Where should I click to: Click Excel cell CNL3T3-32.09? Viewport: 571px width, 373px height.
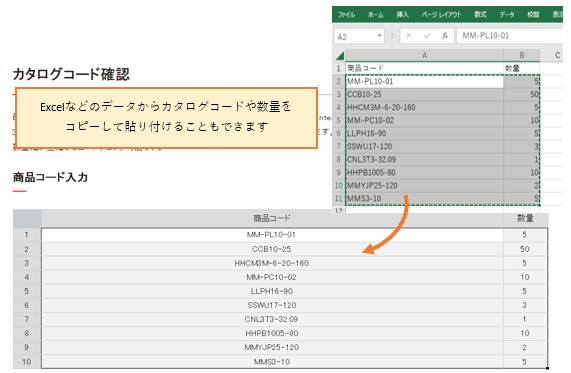click(424, 159)
